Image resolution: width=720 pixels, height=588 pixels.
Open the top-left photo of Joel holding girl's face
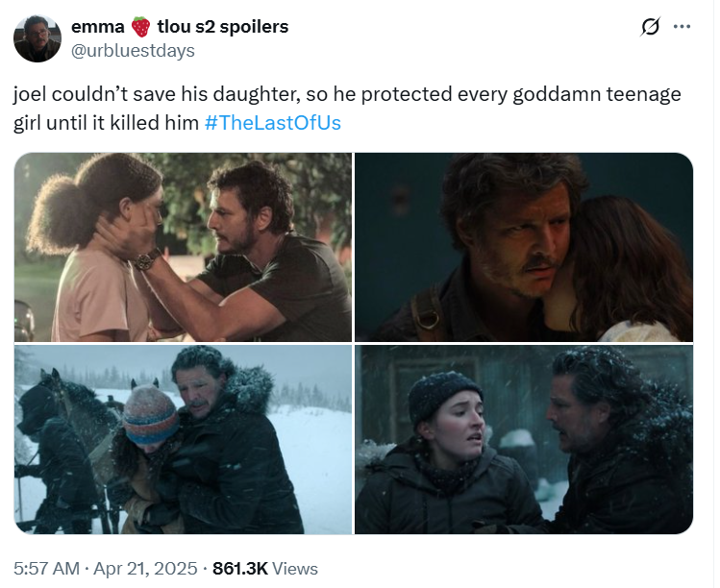click(x=183, y=247)
